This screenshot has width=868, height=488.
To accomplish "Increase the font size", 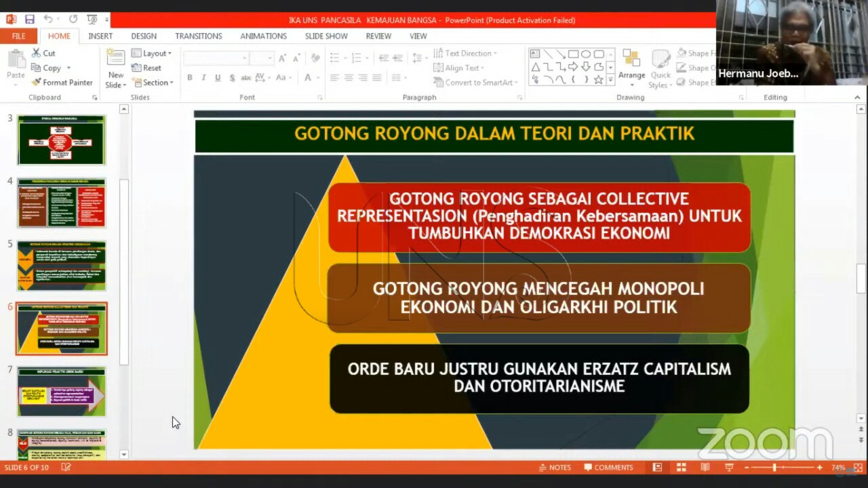I will pos(282,58).
